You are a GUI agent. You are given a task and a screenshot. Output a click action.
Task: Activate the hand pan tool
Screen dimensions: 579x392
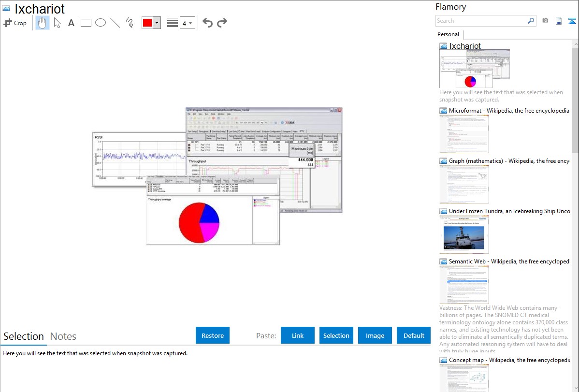coord(43,23)
